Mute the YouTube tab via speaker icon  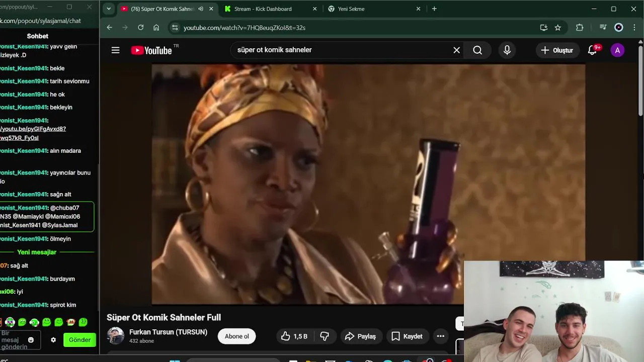(x=201, y=9)
